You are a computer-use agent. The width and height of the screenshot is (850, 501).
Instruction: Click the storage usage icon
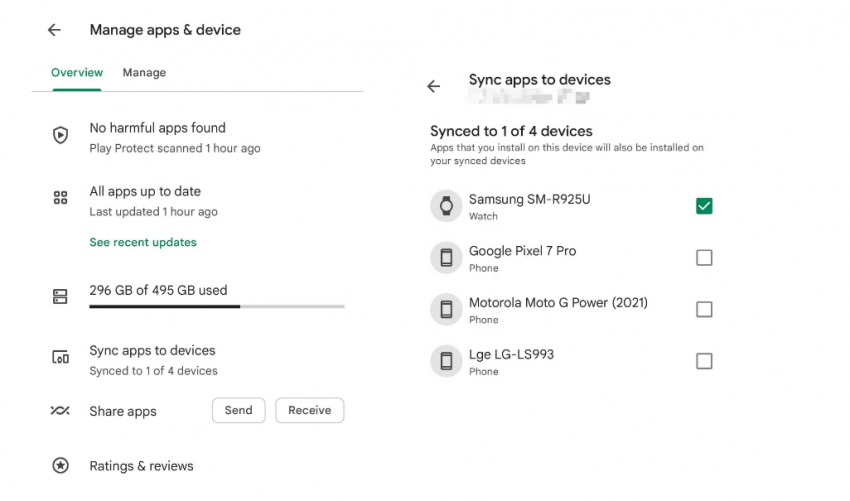click(x=60, y=296)
